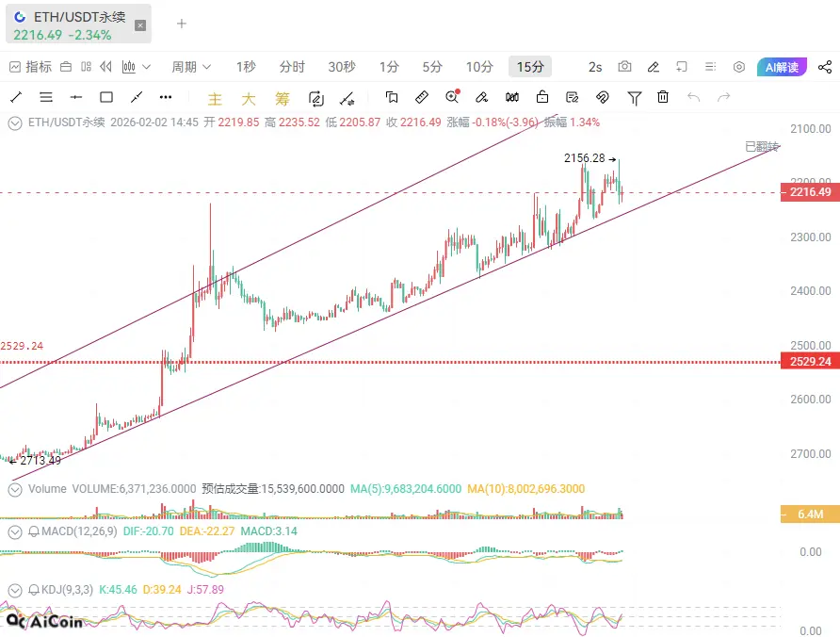The width and height of the screenshot is (840, 637).
Task: Click the MA(5):9,683,204.6000 value
Action: point(406,489)
